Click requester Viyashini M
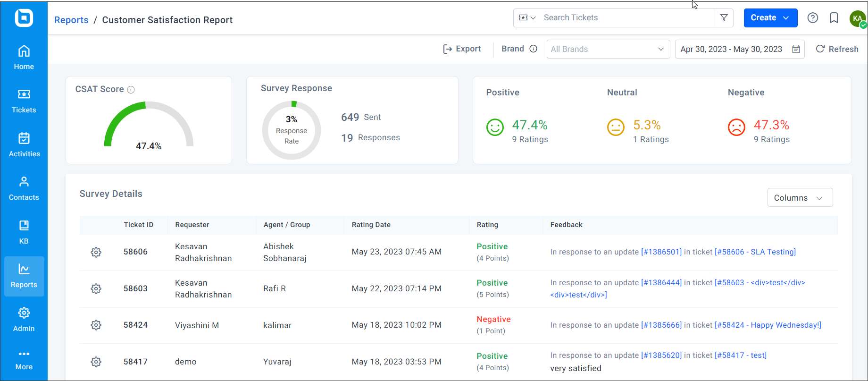 coord(197,325)
